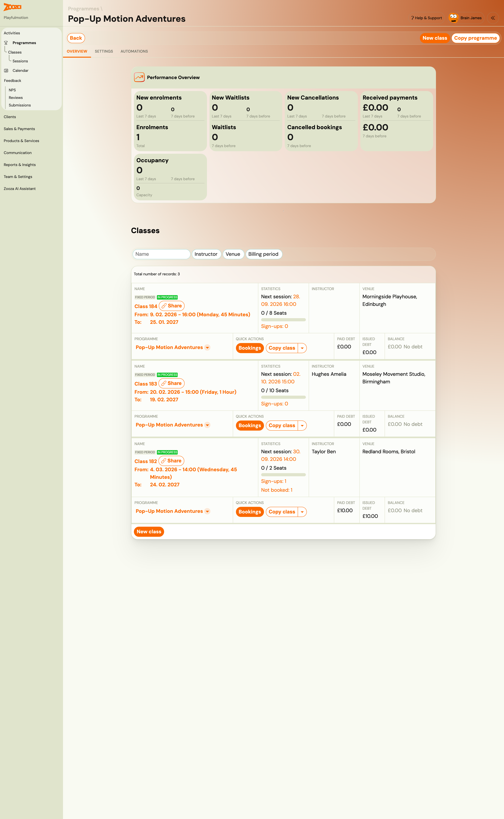Click the Zooza logo icon

(12, 7)
